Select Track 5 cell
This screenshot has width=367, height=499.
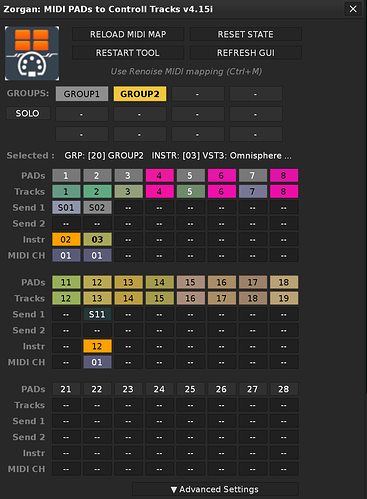190,192
